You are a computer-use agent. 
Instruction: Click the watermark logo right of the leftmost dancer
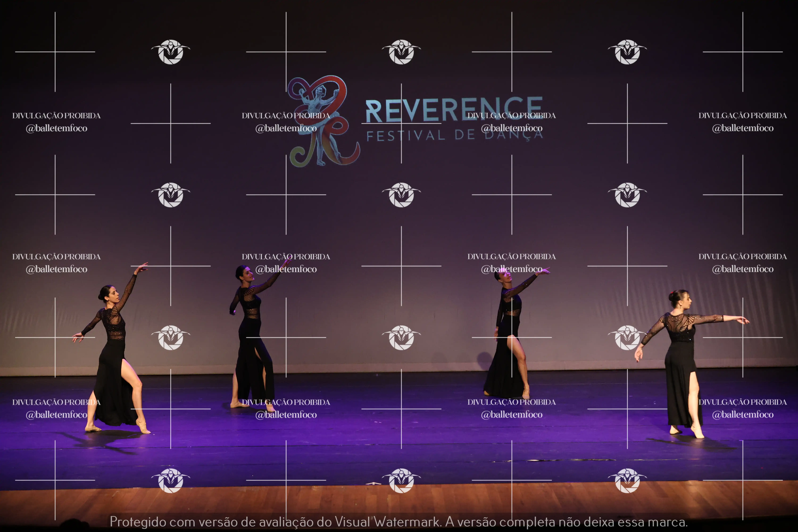(x=171, y=338)
